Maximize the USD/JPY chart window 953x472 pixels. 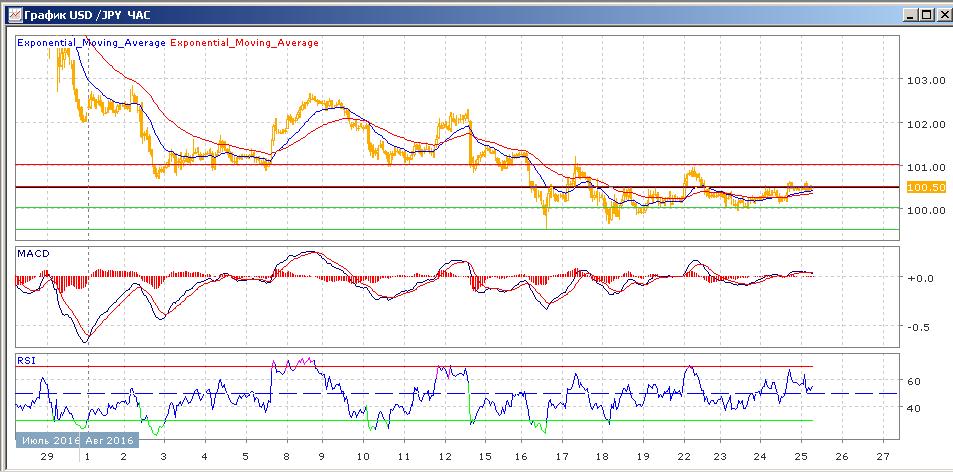tap(925, 15)
